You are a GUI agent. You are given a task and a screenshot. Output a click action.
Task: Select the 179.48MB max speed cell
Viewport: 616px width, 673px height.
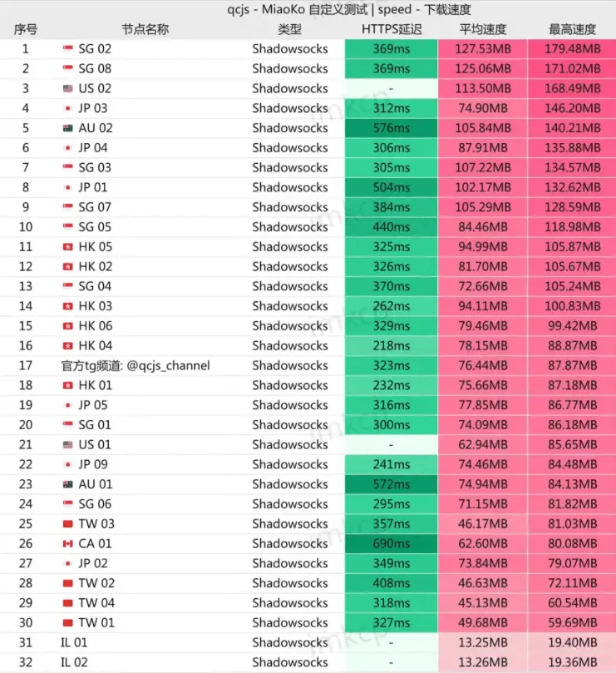[x=572, y=49]
